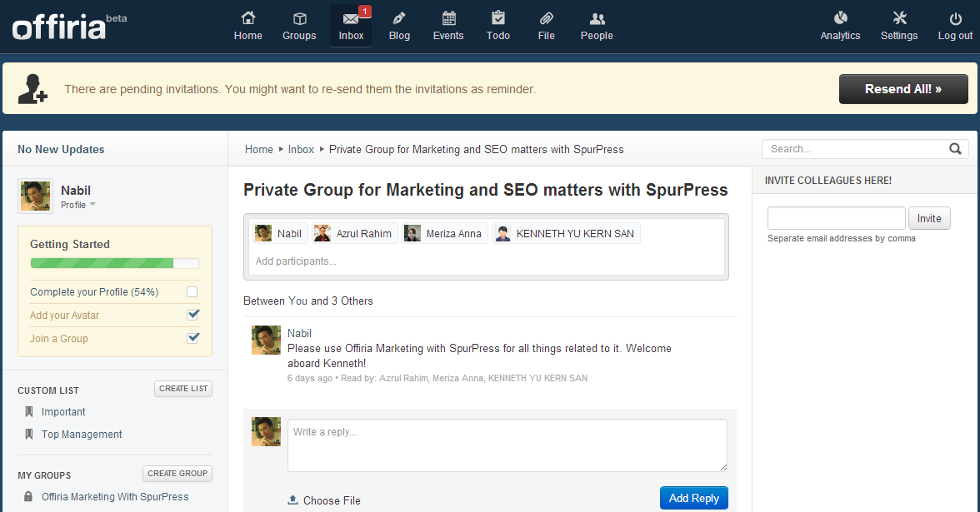
Task: Click the CREATE GROUP button
Action: (177, 473)
